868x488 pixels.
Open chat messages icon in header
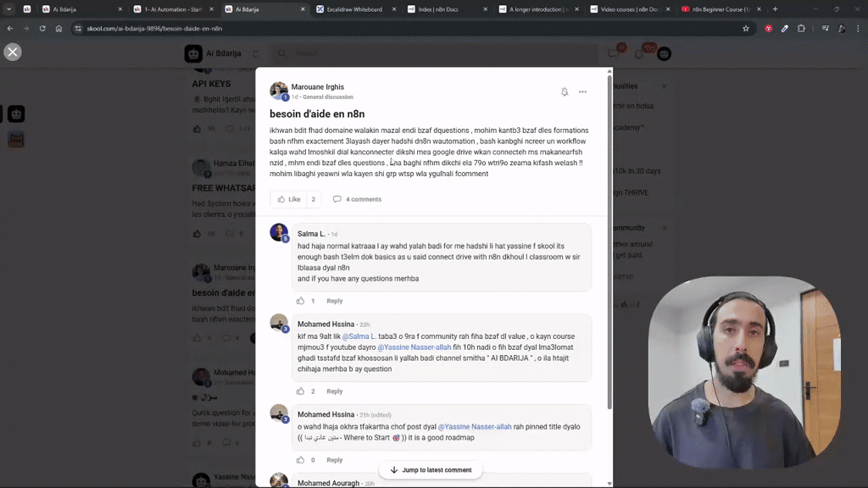click(614, 53)
